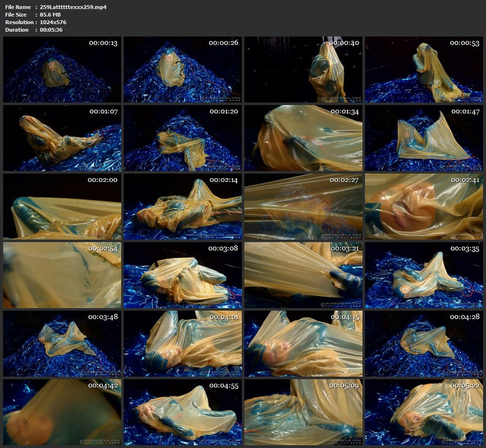Select the thumbnail at 00:01:07
This screenshot has width=486, height=448.
(62, 138)
